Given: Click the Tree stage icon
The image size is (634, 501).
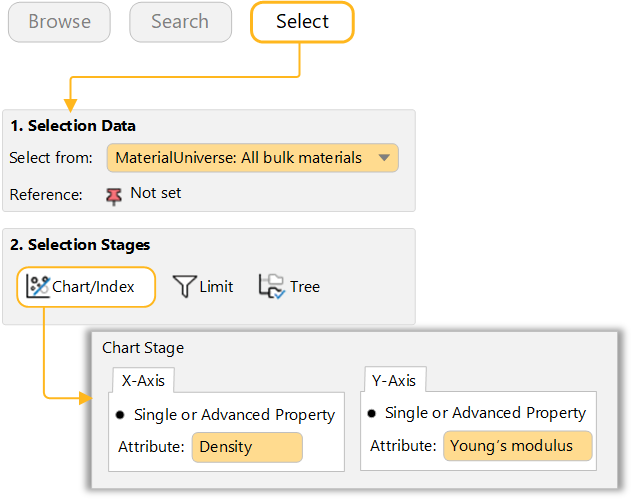Looking at the screenshot, I should [271, 287].
